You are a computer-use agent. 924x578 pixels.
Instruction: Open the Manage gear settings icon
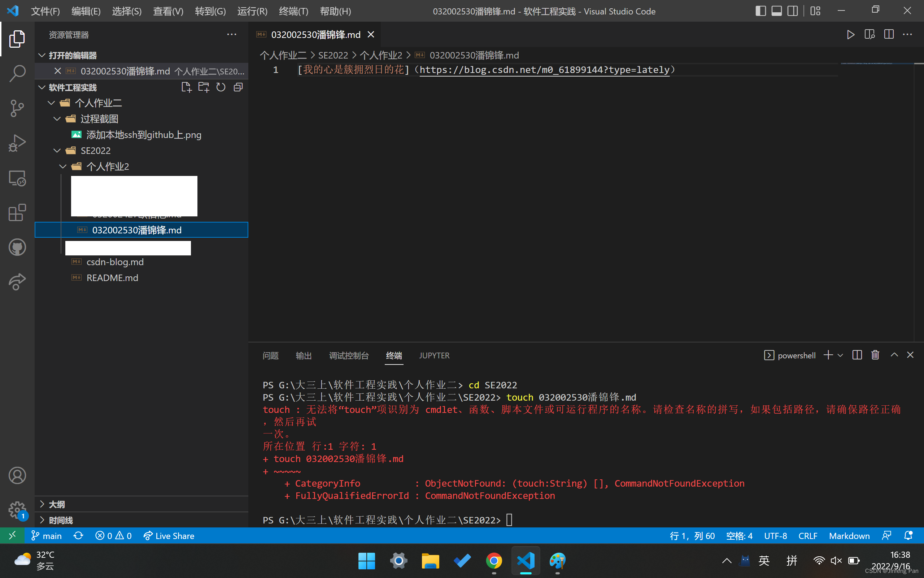[x=17, y=510]
